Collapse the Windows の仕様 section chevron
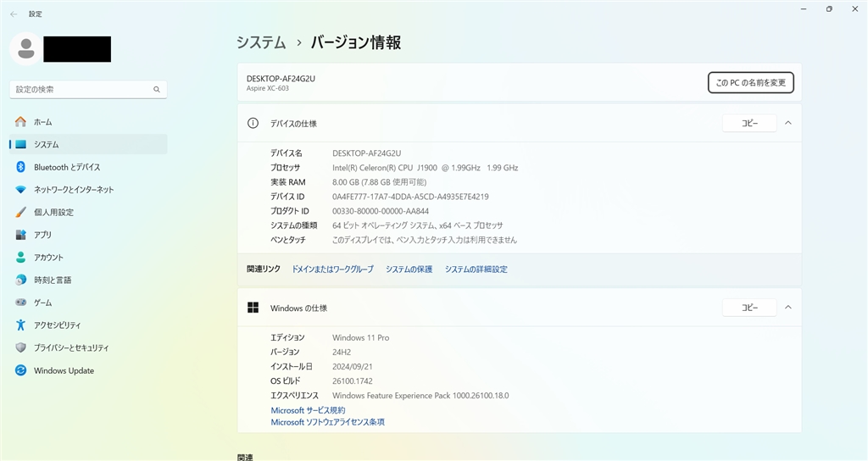The height and width of the screenshot is (461, 868). coord(788,307)
